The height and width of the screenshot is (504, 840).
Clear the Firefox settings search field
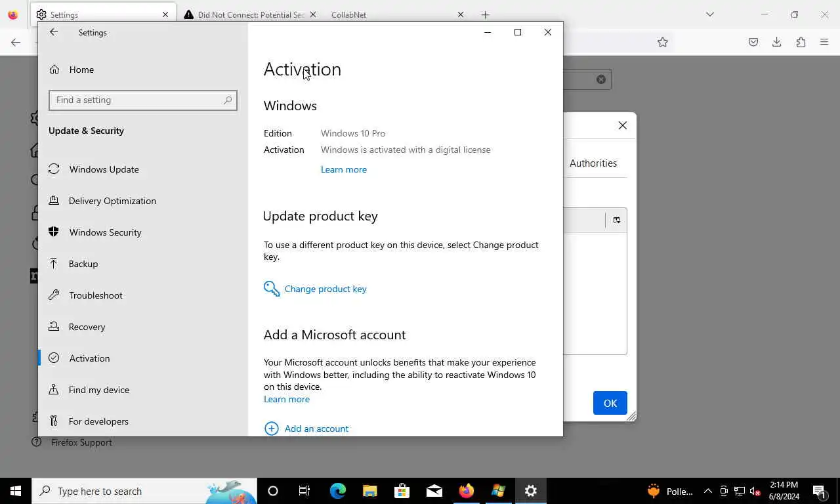pyautogui.click(x=601, y=79)
